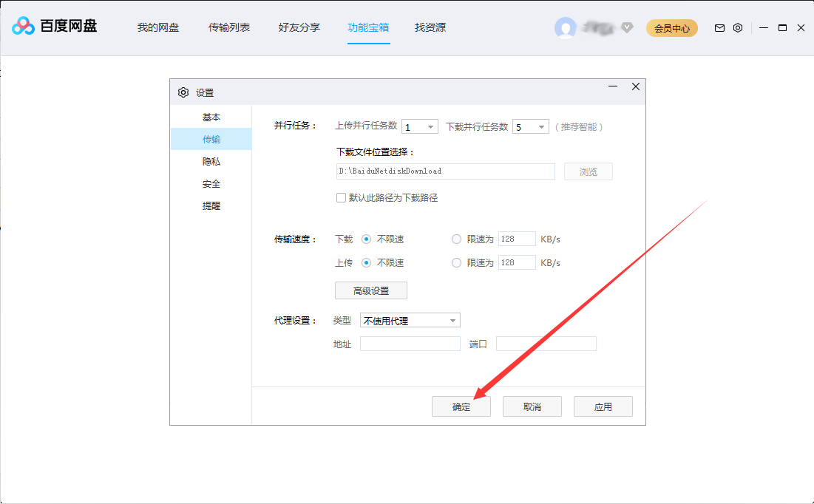
Task: Select 隐私 in the settings sidebar
Action: 211,161
